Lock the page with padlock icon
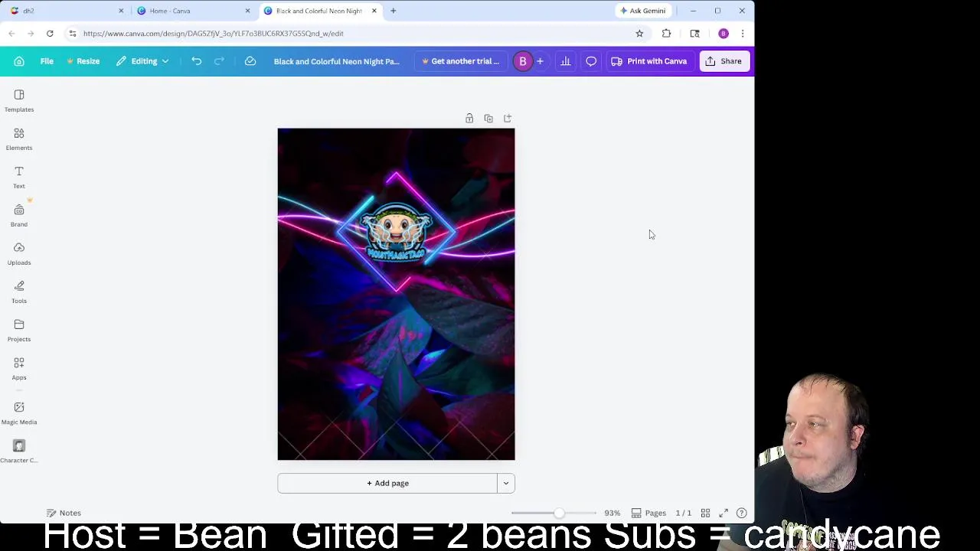 coord(469,119)
